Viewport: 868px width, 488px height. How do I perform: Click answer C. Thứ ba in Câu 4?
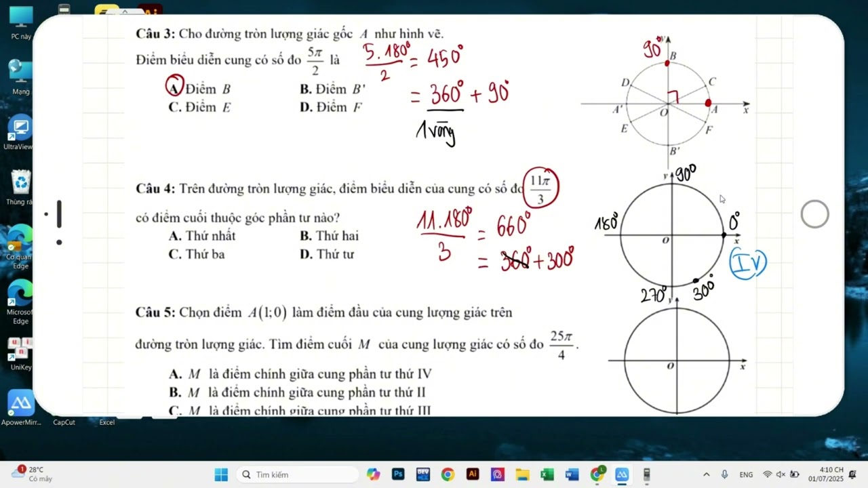197,254
